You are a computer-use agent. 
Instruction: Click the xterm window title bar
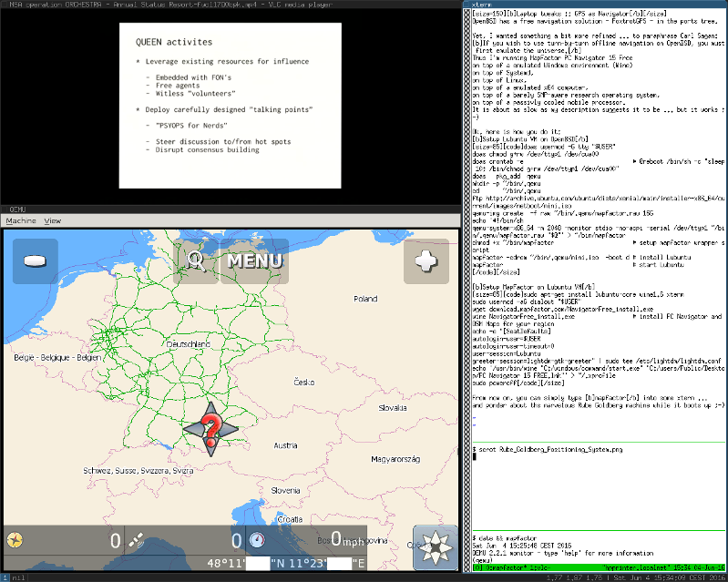(x=595, y=5)
